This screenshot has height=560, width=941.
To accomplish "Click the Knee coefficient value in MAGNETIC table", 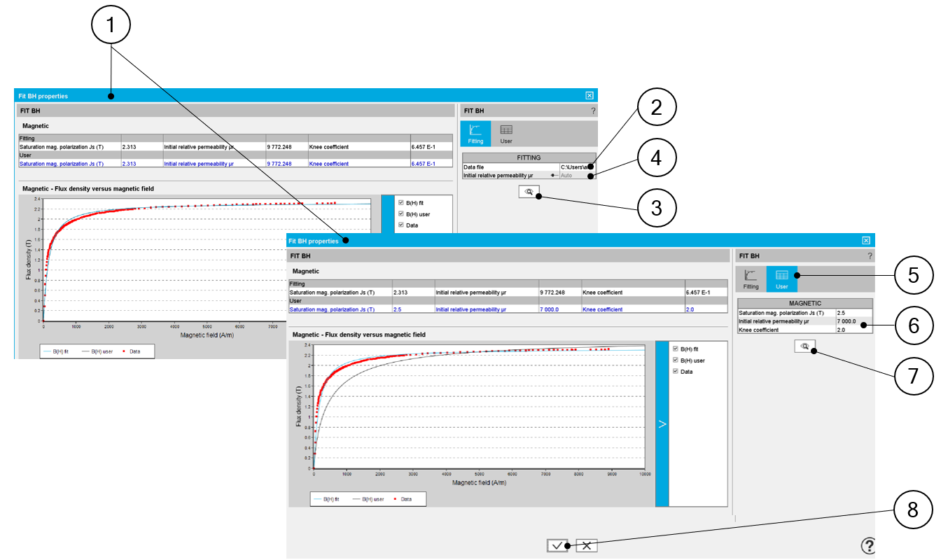I will click(x=853, y=329).
